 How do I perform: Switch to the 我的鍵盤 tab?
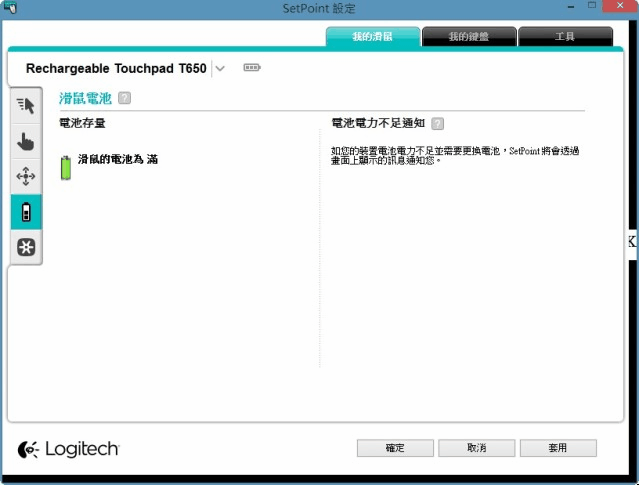point(469,37)
